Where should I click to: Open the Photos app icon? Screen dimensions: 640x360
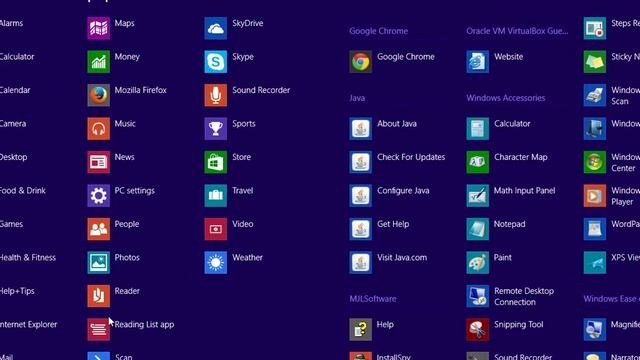coord(98,262)
